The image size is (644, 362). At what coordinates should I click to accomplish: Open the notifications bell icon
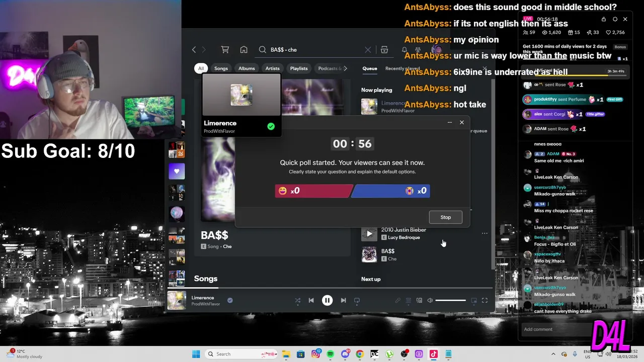[405, 50]
